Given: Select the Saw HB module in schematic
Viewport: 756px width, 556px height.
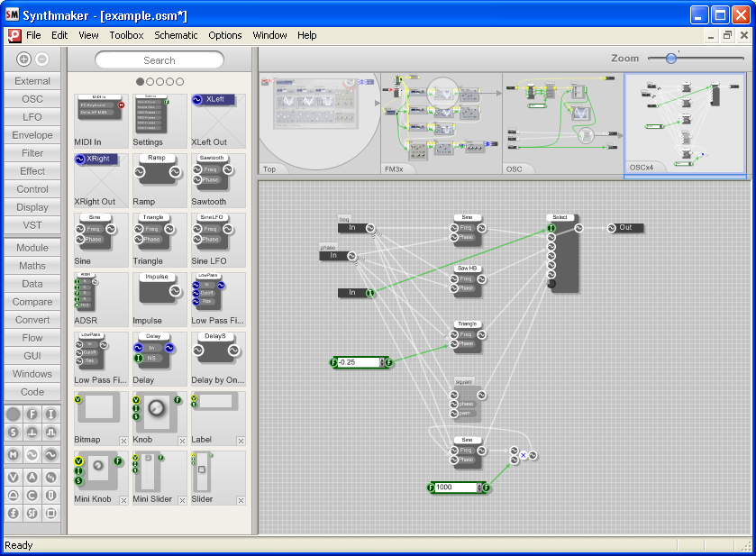Looking at the screenshot, I should tap(467, 280).
